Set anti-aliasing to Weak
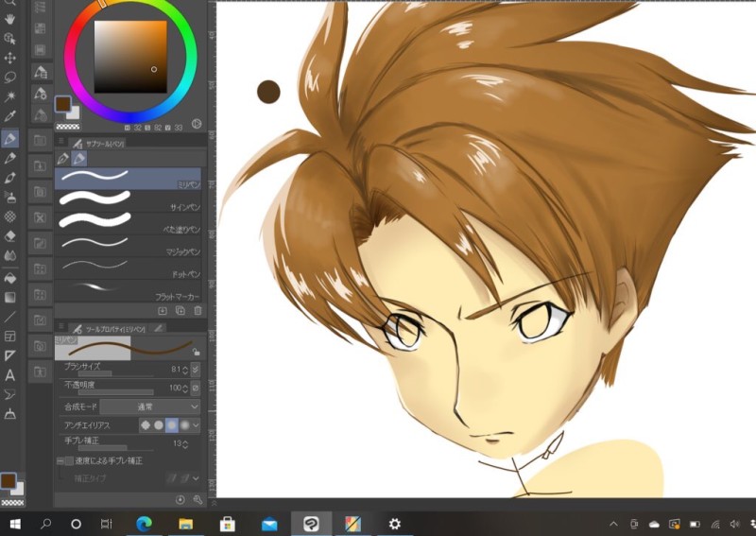This screenshot has height=536, width=756. 159,425
